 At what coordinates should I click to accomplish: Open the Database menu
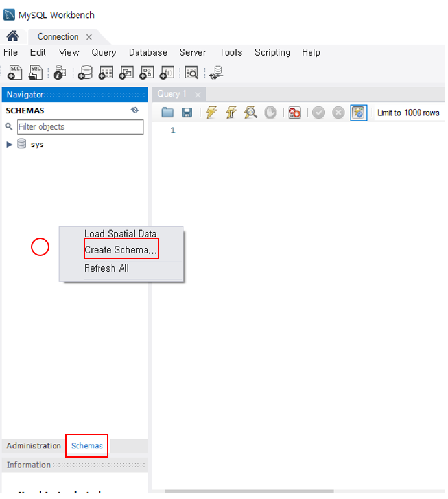click(x=148, y=52)
